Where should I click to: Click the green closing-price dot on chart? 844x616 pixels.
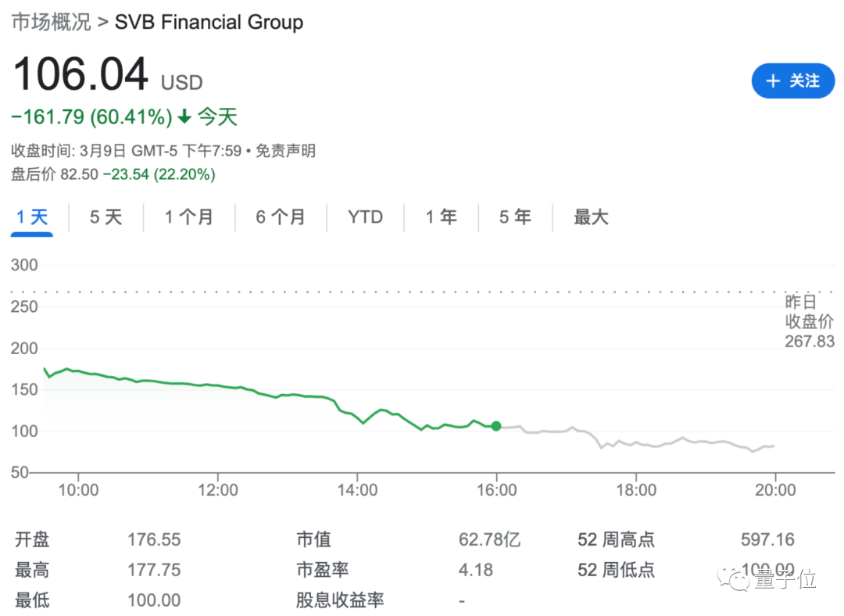click(496, 426)
